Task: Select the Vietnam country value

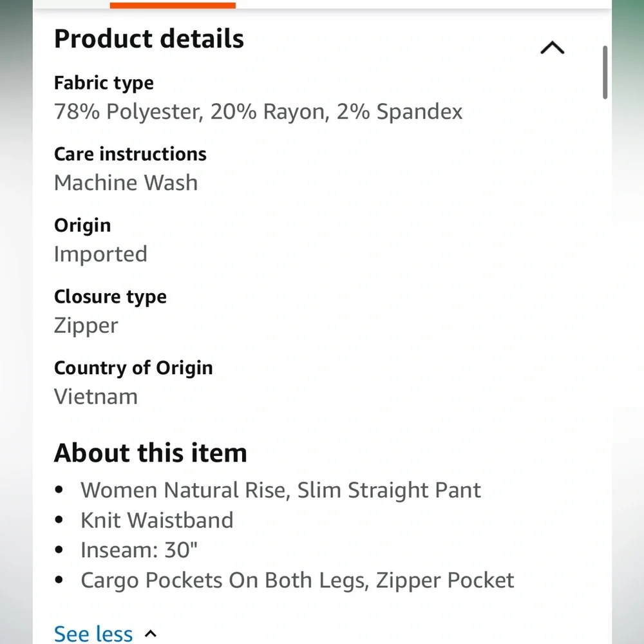Action: pos(96,396)
